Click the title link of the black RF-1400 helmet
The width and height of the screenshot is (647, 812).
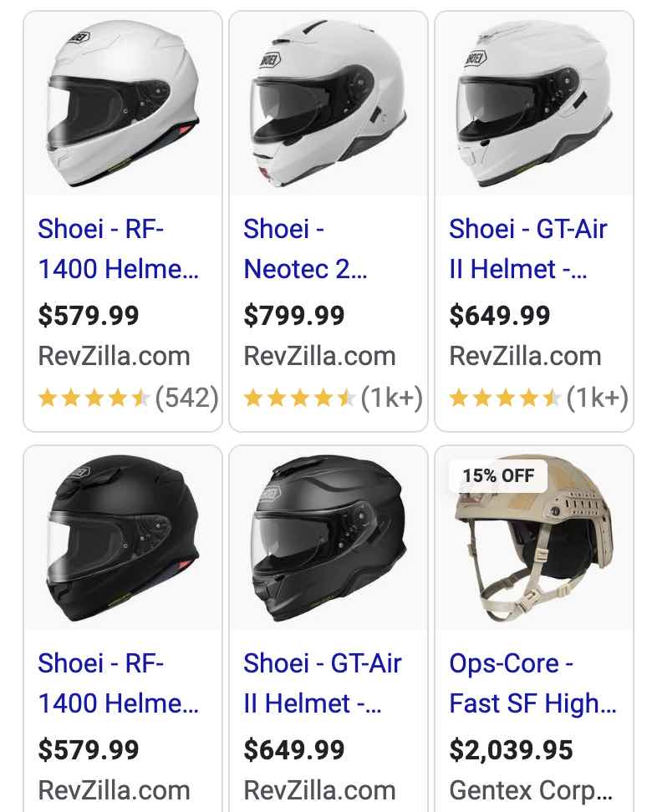click(118, 683)
